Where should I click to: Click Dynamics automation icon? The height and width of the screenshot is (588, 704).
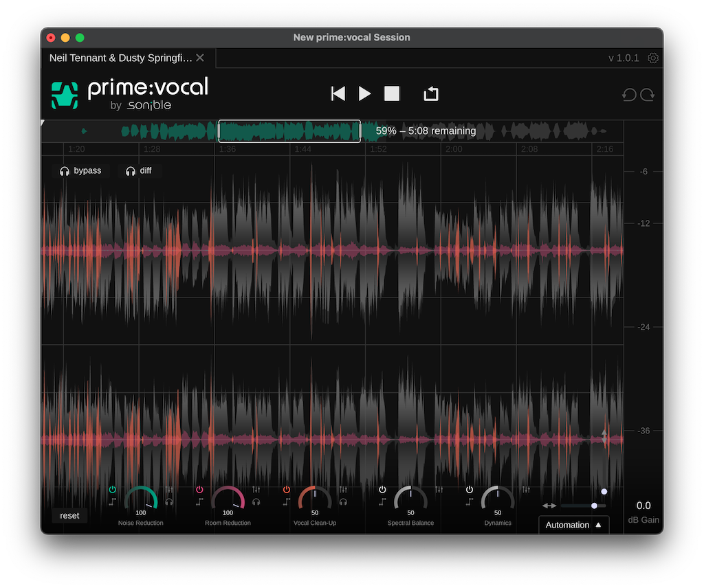pos(469,502)
